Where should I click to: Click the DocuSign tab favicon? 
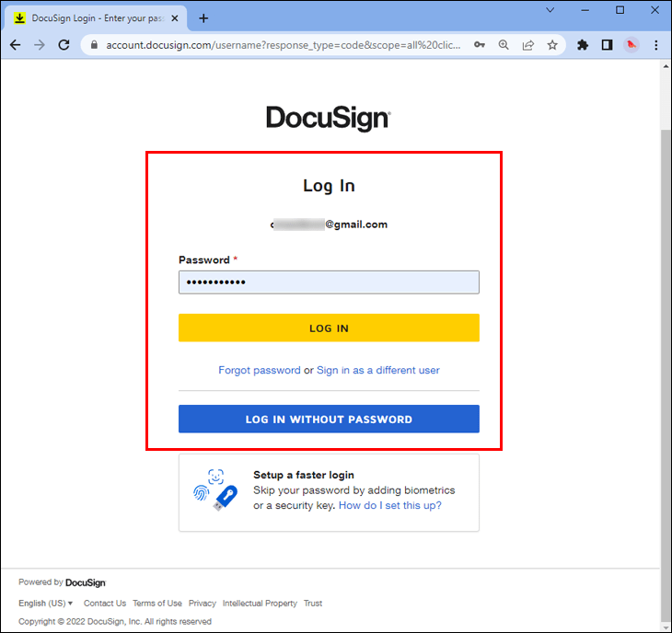(19, 18)
